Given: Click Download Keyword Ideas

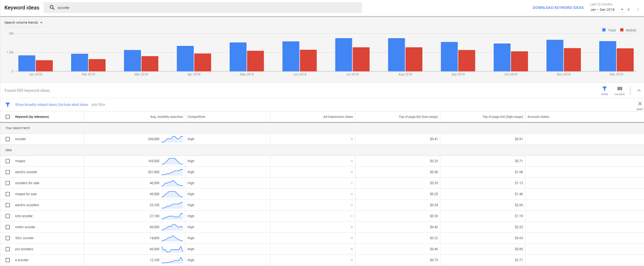Looking at the screenshot, I should point(558,8).
